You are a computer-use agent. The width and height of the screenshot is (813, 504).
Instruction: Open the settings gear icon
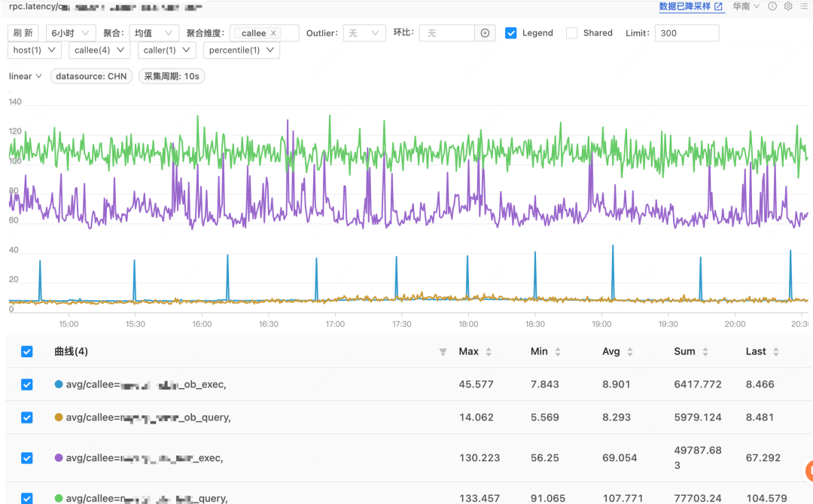788,6
